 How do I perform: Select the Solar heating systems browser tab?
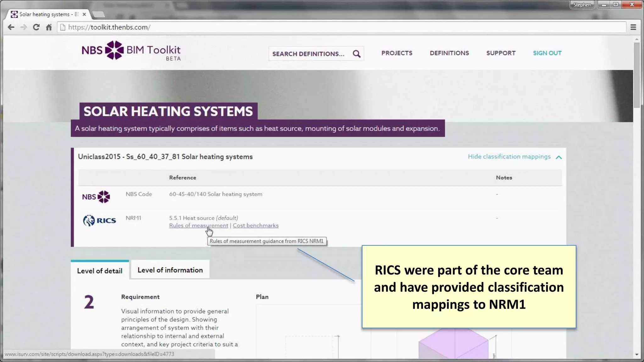click(48, 14)
